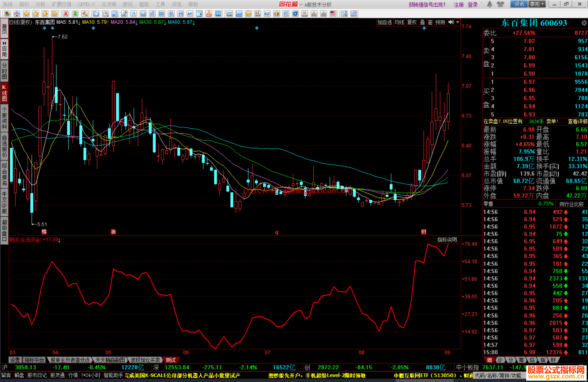Open the IPO toolbar icon
The image size is (588, 382).
pyautogui.click(x=218, y=14)
